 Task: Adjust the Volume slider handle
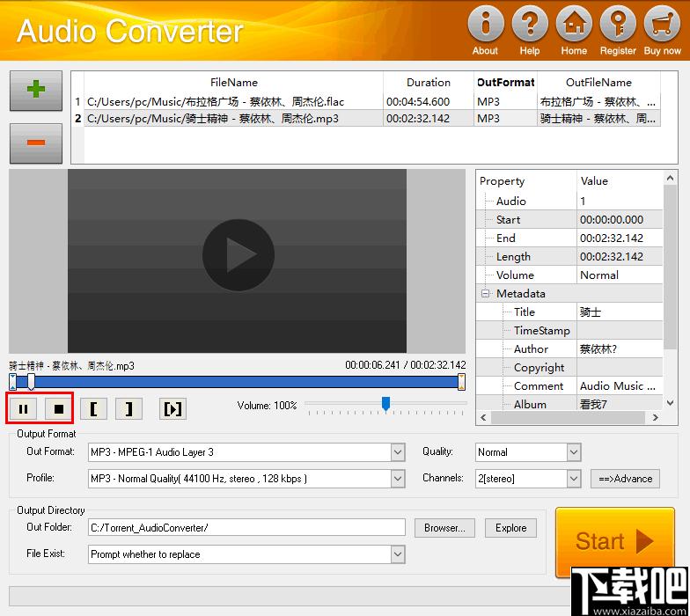(x=385, y=403)
